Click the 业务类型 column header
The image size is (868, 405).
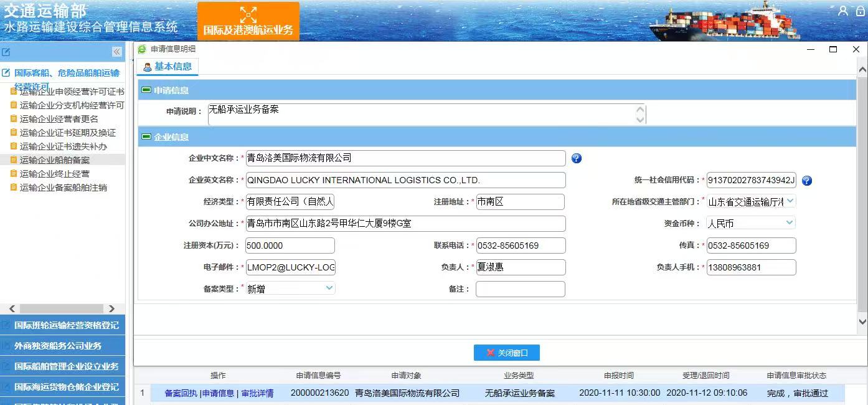tap(519, 376)
